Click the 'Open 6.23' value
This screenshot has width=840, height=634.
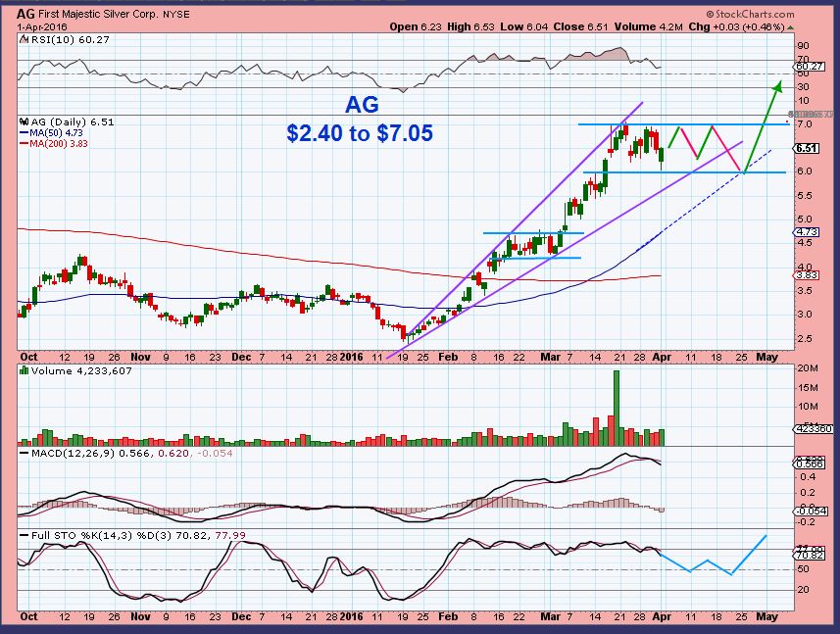(x=416, y=26)
